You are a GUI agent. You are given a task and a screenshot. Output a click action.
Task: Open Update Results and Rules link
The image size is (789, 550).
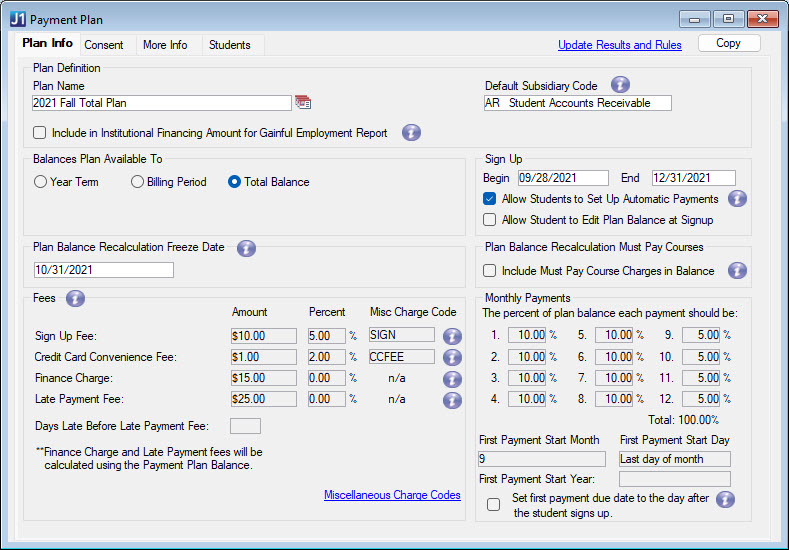click(619, 45)
